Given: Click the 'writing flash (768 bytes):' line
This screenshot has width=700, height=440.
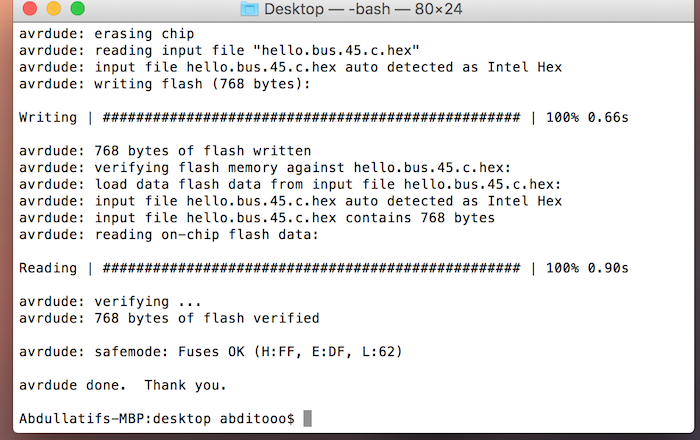Looking at the screenshot, I should (202, 84).
